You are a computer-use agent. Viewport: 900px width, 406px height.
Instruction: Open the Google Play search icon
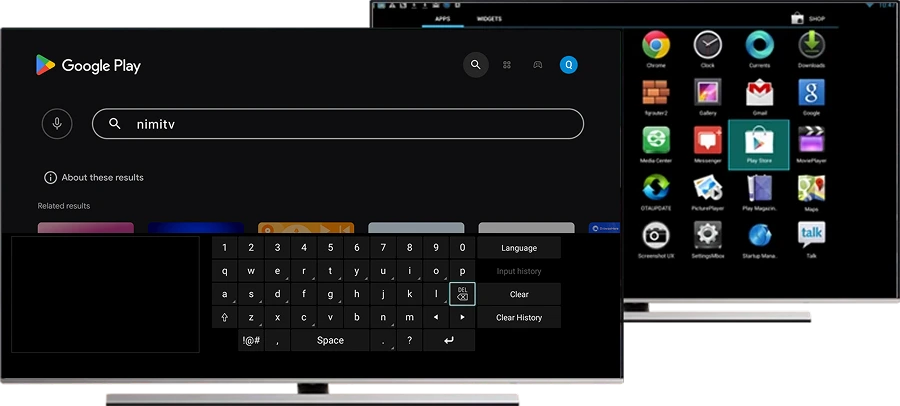point(476,65)
